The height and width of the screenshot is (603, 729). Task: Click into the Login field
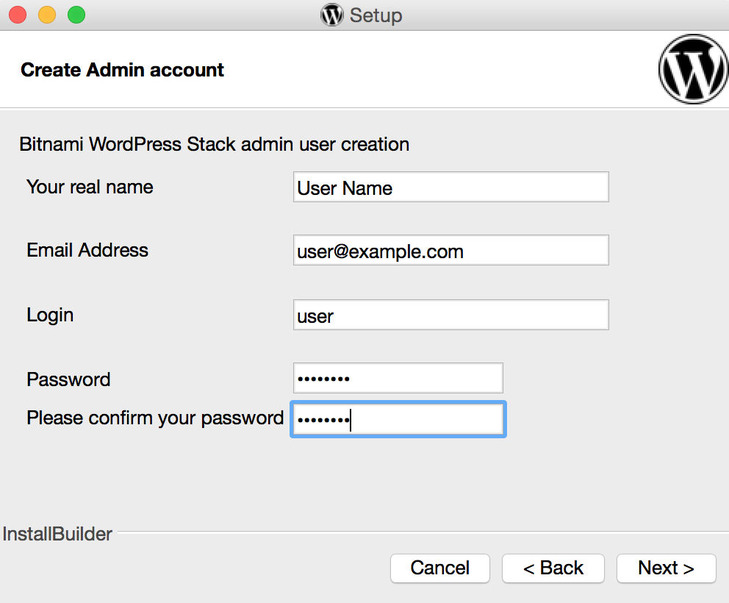[x=451, y=315]
